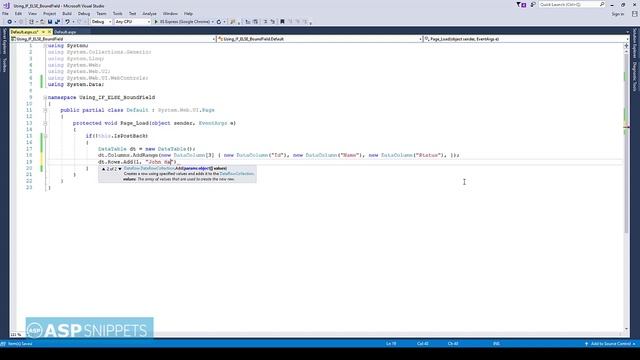Open the Team menu
The width and height of the screenshot is (640, 360).
tap(101, 13)
